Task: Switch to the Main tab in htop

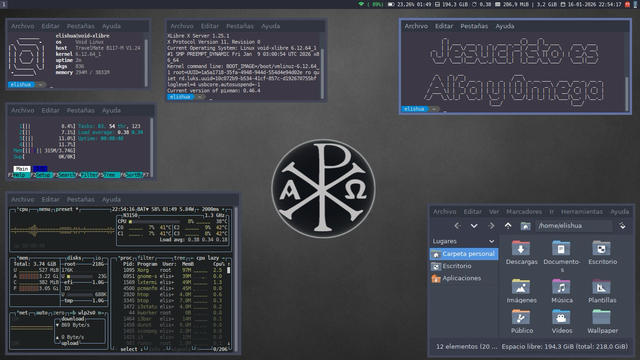Action: [x=22, y=169]
